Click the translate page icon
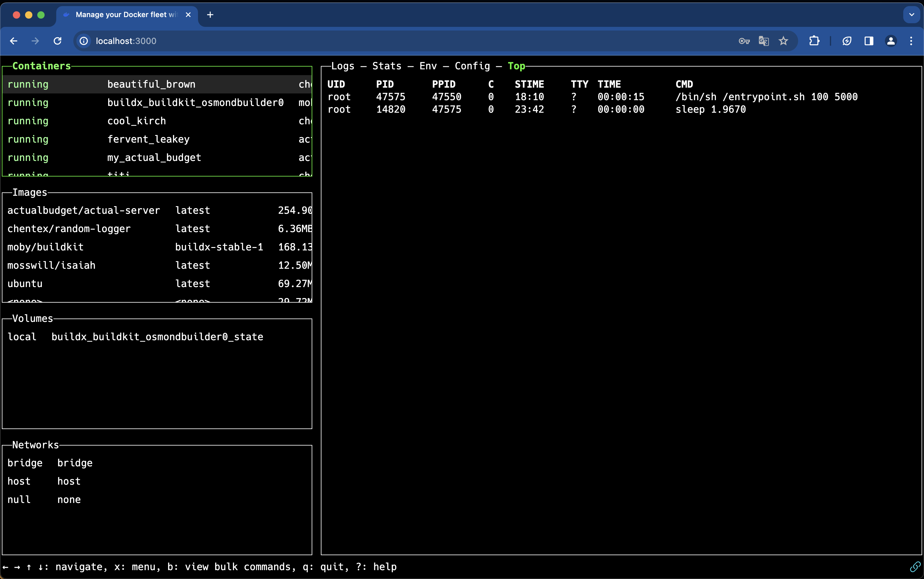This screenshot has width=924, height=579. click(x=764, y=41)
